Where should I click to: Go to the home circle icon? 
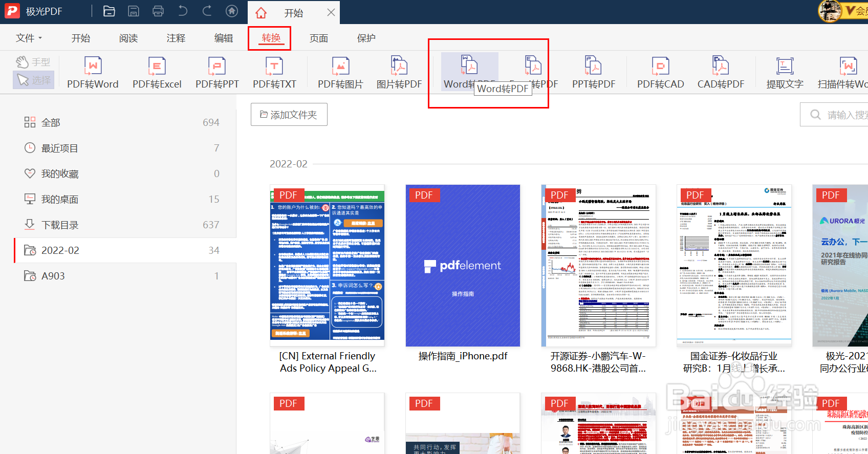[232, 11]
